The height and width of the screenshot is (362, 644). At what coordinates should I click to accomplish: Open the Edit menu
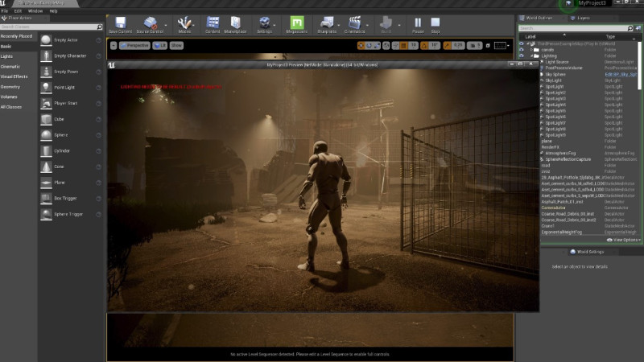click(x=18, y=11)
